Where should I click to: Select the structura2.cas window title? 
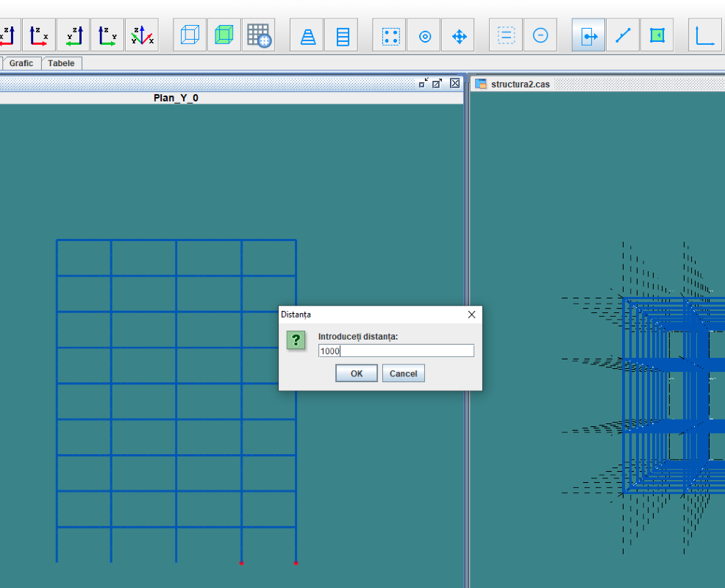click(520, 84)
